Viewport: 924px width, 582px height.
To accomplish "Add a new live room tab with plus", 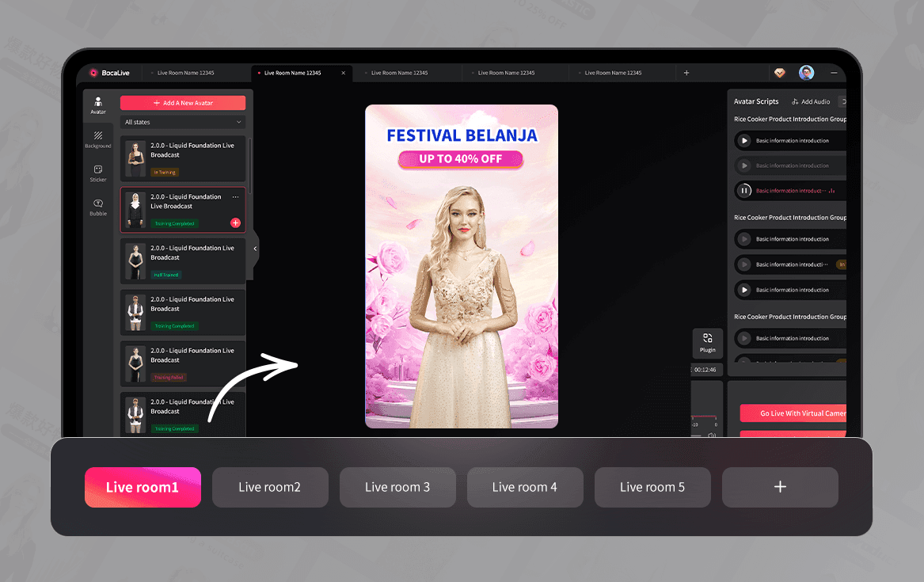I will [780, 487].
